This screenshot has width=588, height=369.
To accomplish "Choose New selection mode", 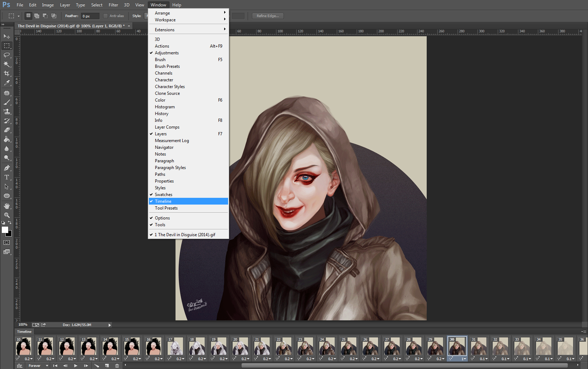I will coord(28,16).
